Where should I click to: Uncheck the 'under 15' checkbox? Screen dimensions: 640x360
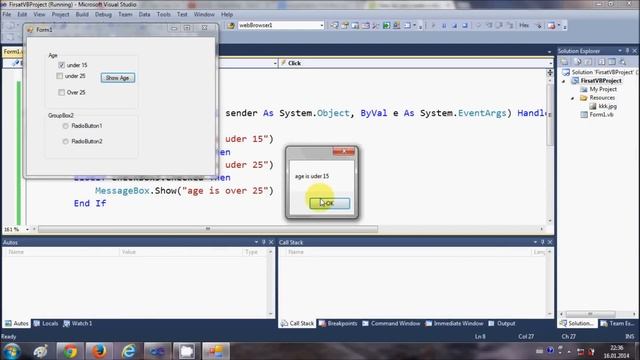point(61,65)
